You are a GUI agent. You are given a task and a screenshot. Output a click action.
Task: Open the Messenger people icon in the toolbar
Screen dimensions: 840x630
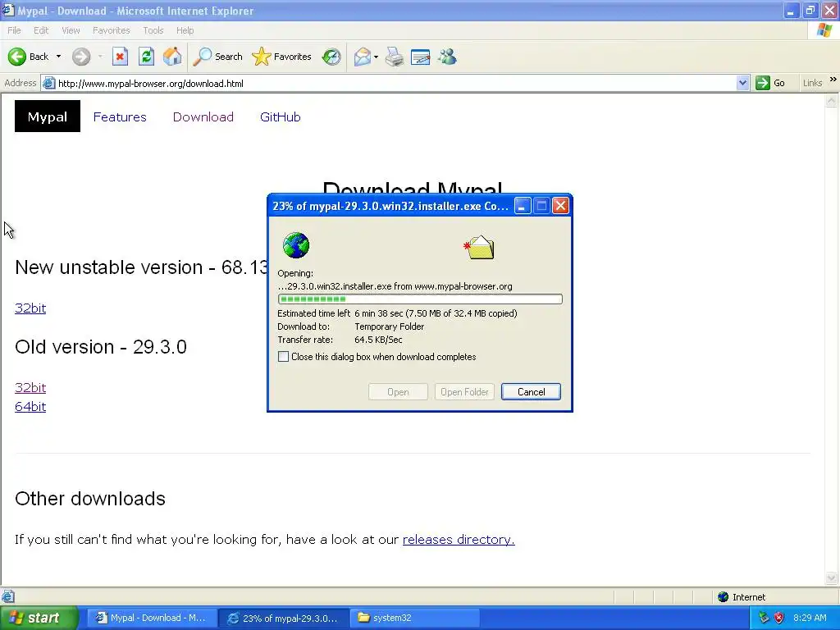447,57
